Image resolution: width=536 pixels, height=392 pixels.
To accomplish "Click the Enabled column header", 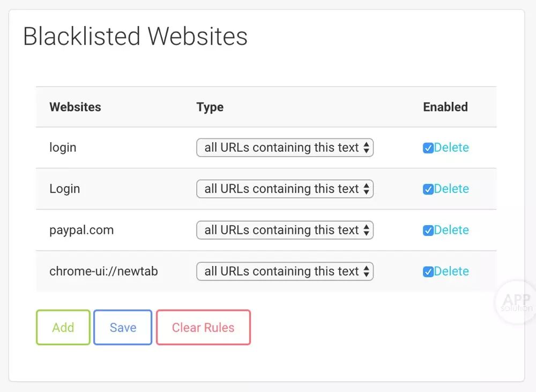I will (x=445, y=107).
